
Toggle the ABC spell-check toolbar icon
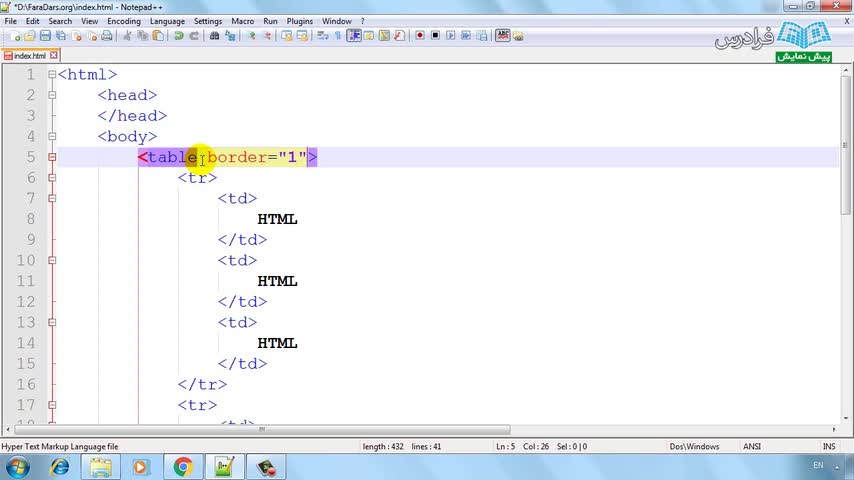tap(502, 35)
